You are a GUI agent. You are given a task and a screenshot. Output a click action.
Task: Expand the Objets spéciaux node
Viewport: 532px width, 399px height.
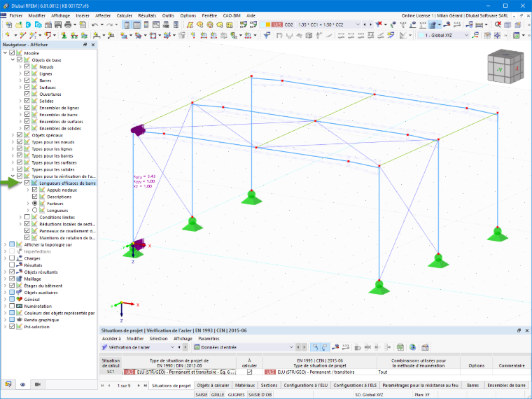pyautogui.click(x=13, y=135)
